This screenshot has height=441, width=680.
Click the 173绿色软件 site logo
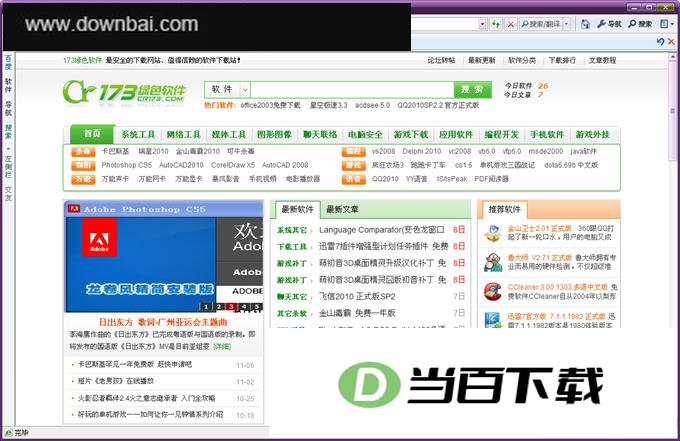(124, 92)
